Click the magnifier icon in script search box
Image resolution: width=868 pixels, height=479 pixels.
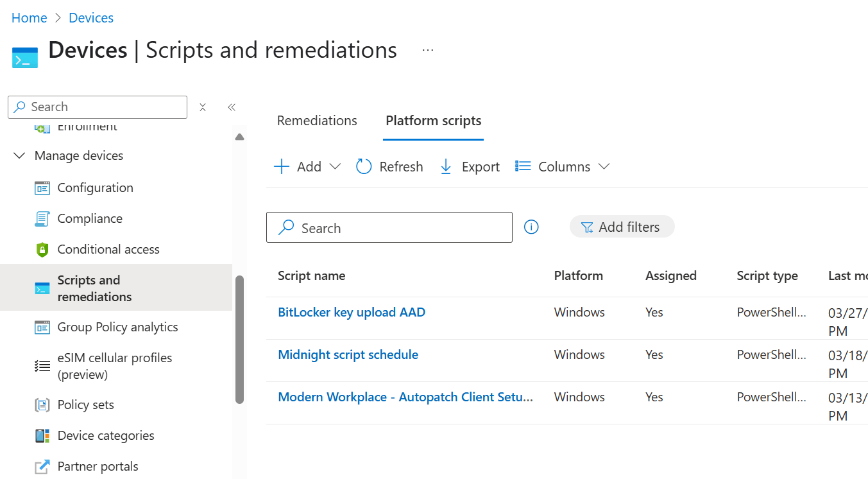coord(286,227)
